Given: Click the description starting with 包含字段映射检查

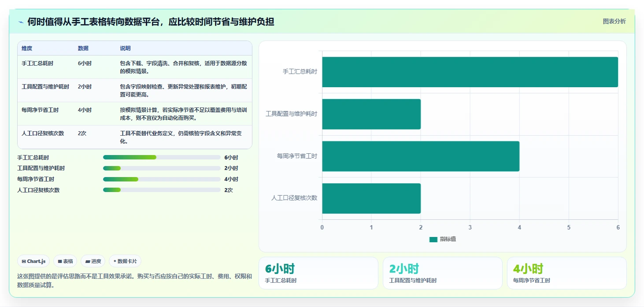Looking at the screenshot, I should click(x=183, y=90).
